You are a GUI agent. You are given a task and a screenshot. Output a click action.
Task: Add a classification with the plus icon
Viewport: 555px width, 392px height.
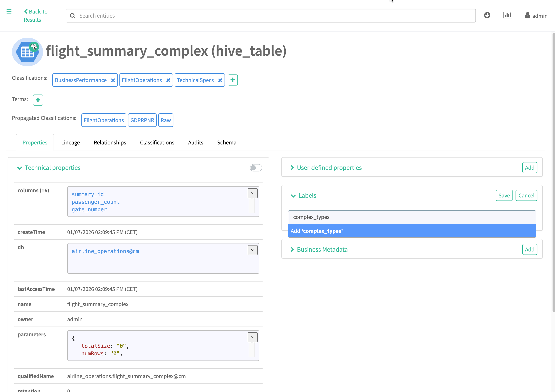click(233, 80)
